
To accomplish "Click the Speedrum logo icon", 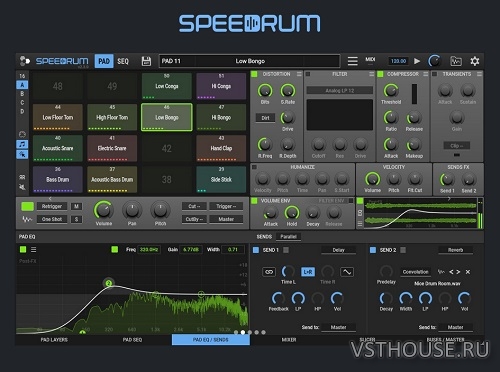I will pos(24,61).
